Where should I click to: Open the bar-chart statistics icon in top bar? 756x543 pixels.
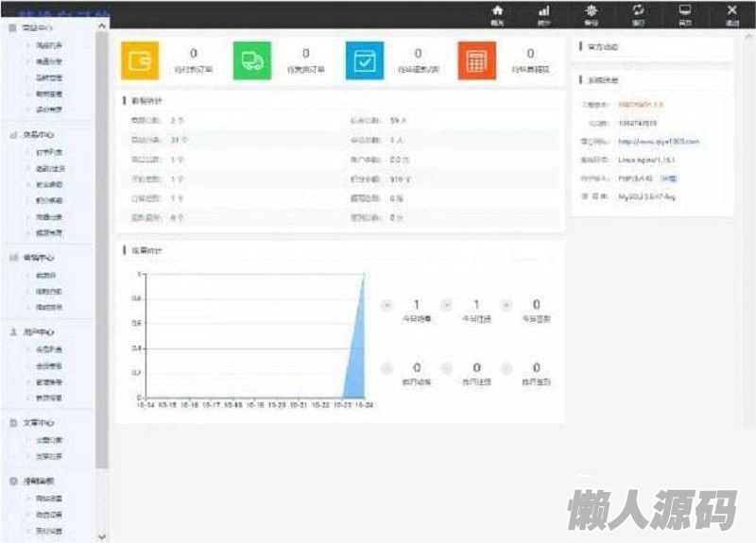coord(544,14)
